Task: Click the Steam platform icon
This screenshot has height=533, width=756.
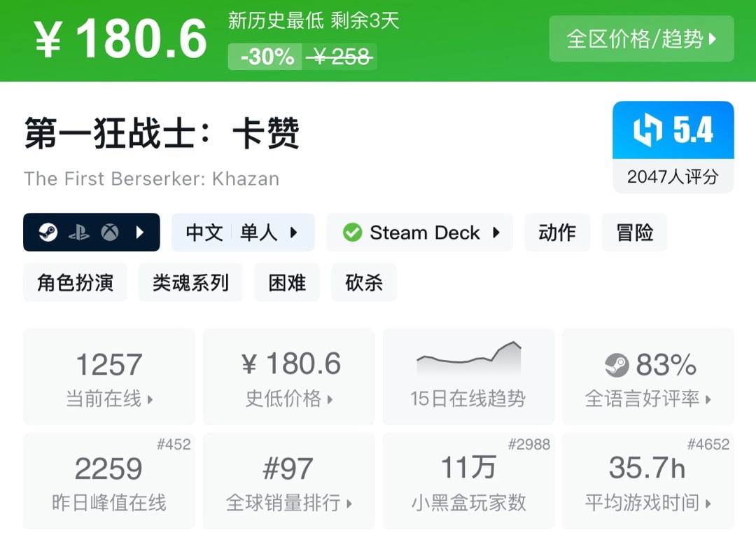Action: coord(48,233)
